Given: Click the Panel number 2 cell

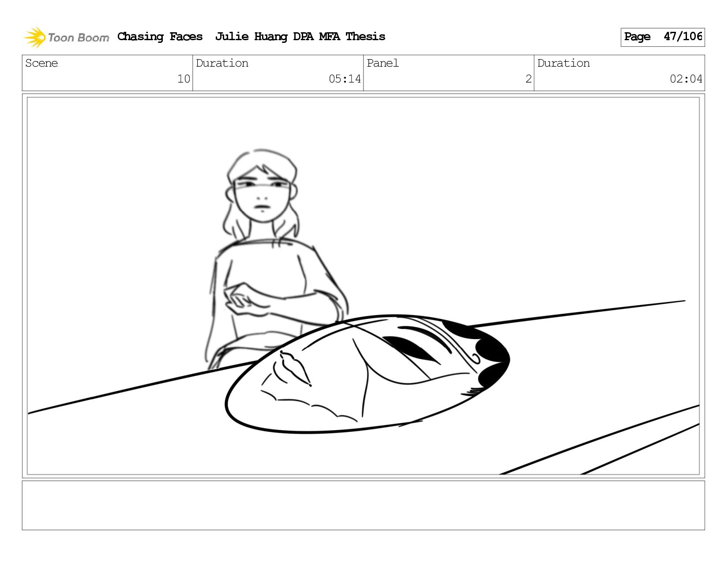Looking at the screenshot, I should (449, 73).
